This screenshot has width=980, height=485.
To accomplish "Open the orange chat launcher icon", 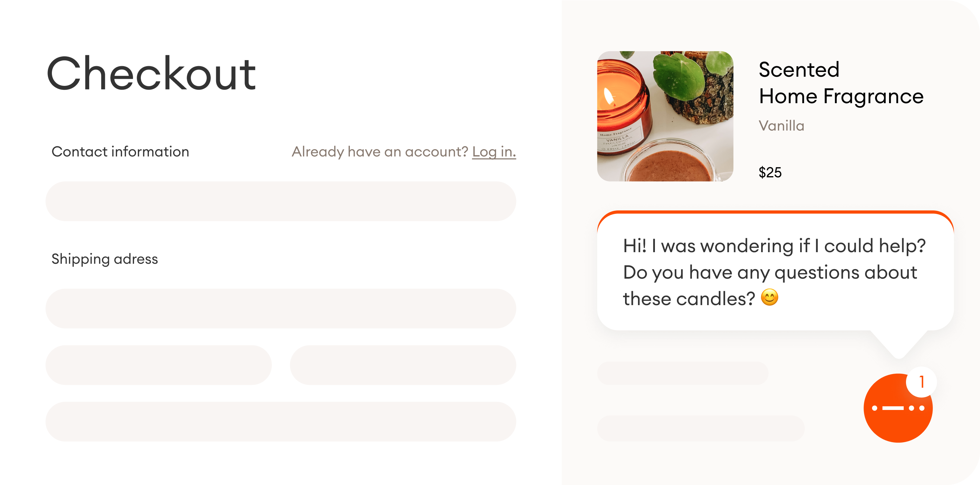I will [898, 409].
